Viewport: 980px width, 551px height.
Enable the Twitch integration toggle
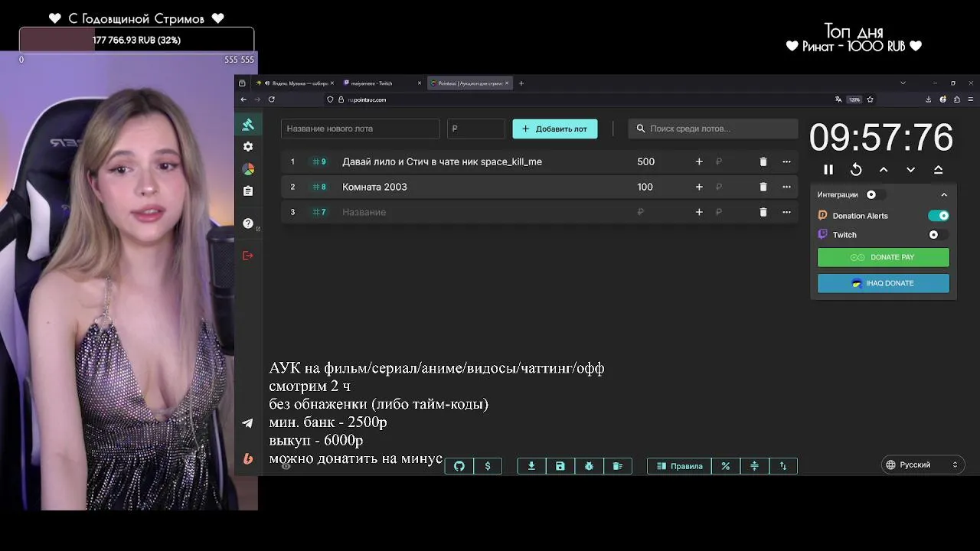coord(939,235)
